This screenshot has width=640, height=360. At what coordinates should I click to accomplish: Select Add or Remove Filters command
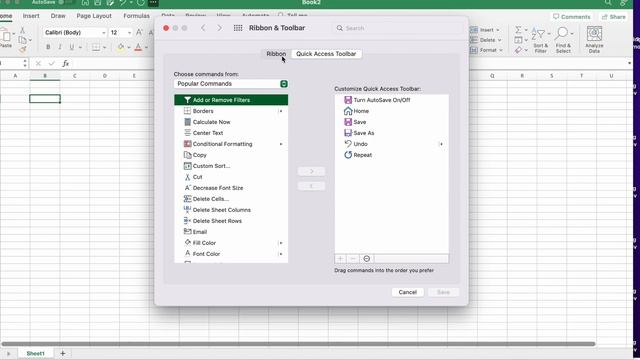[231, 100]
